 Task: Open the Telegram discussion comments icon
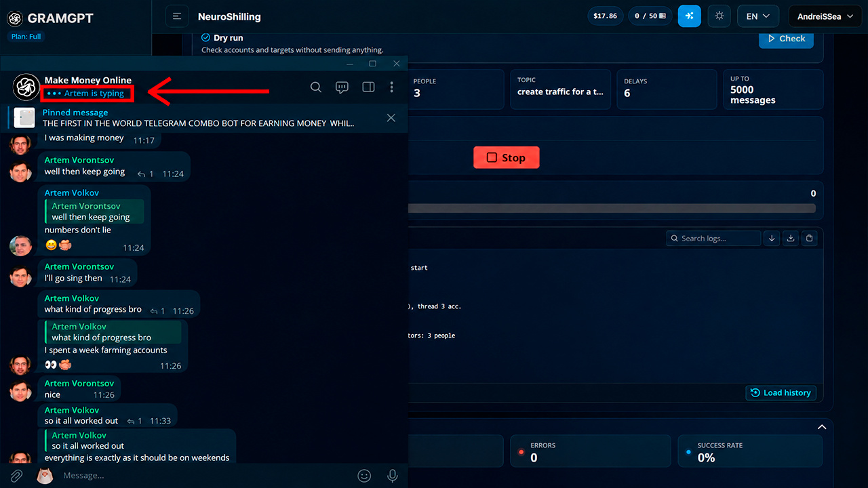click(x=342, y=87)
